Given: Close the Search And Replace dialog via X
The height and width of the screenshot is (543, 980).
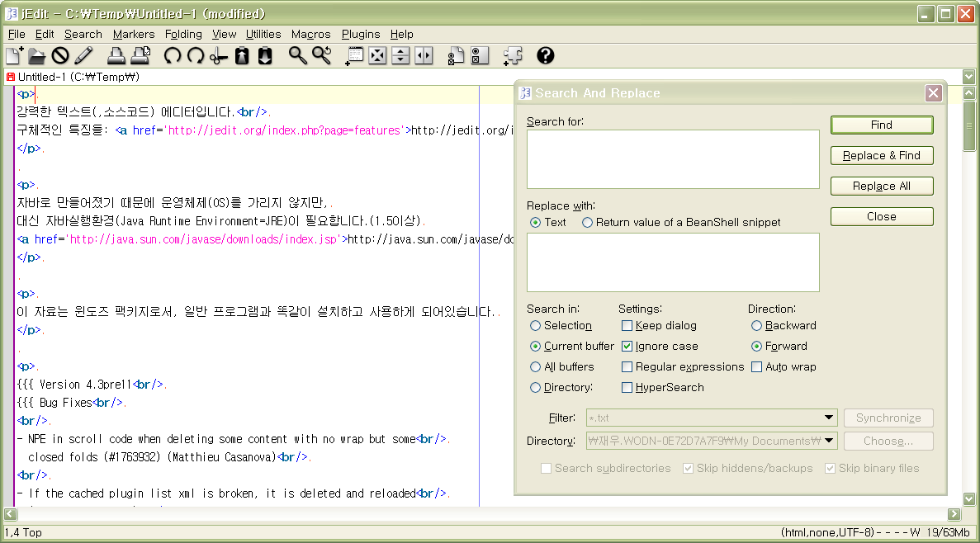Looking at the screenshot, I should click(x=934, y=93).
